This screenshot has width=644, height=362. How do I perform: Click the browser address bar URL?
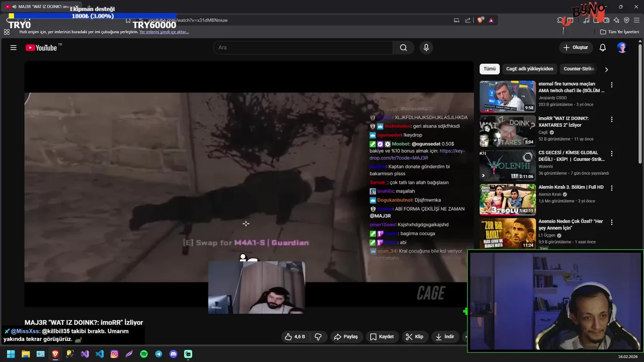tap(188, 20)
